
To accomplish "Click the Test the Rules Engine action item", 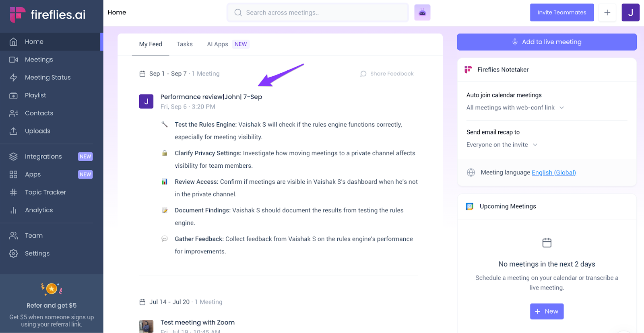I will tap(288, 131).
